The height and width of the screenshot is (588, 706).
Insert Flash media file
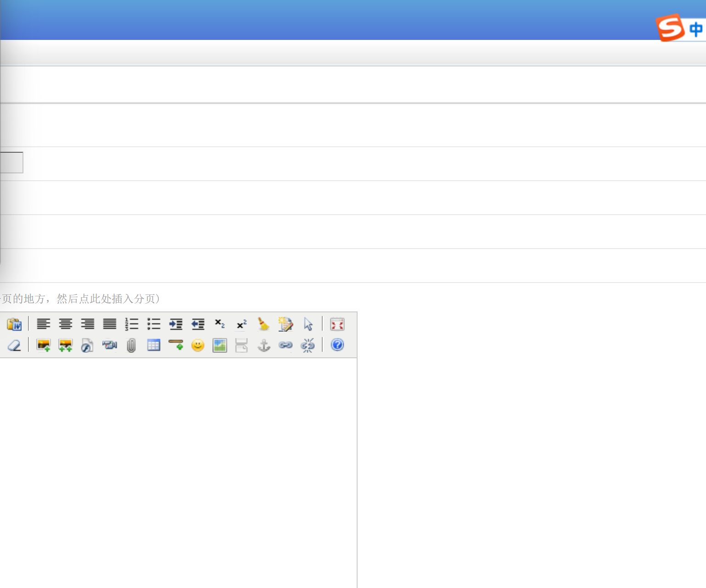pyautogui.click(x=87, y=345)
